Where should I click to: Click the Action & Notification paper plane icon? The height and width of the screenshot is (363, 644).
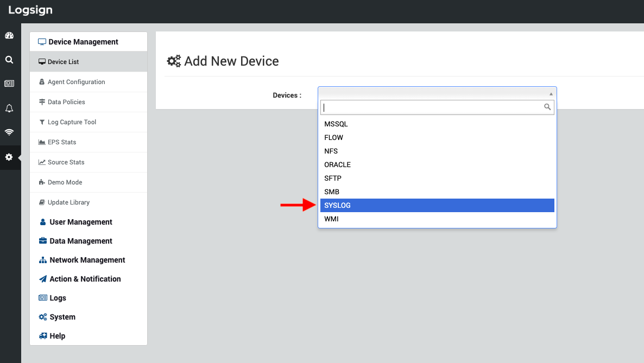[x=43, y=279]
